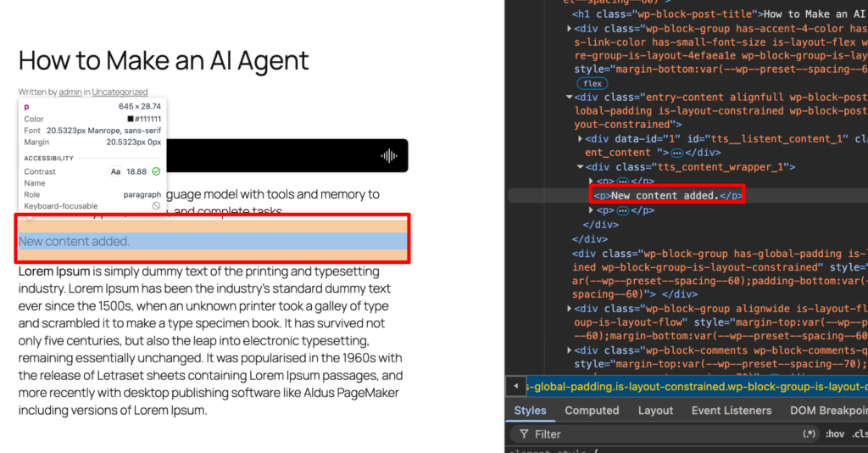Click the breadcrumb scroll-left arrow

click(x=516, y=386)
